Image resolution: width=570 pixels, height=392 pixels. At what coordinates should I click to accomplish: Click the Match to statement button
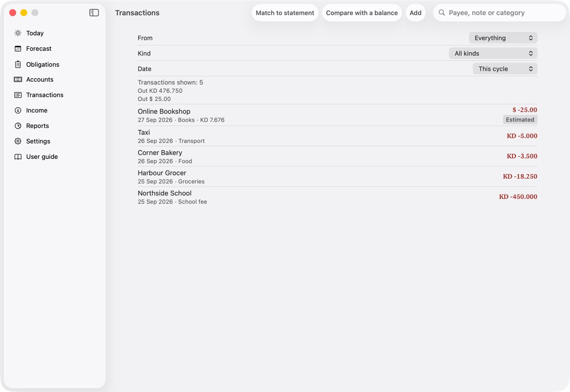(285, 13)
